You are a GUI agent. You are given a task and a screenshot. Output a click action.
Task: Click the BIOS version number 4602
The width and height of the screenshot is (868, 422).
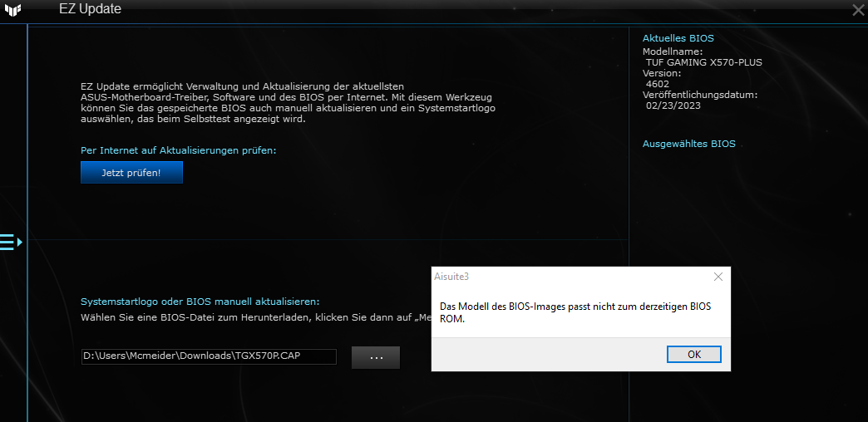click(658, 84)
